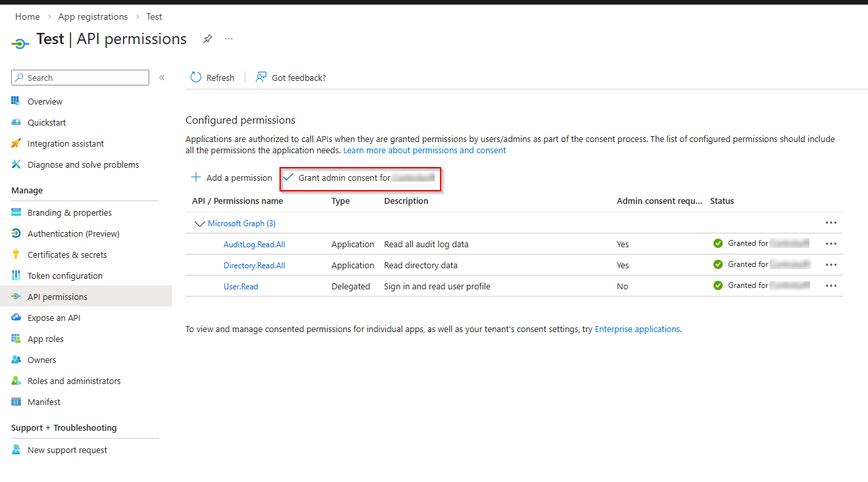Image resolution: width=868 pixels, height=482 pixels.
Task: Go to Home breadcrumb
Action: pyautogui.click(x=28, y=16)
